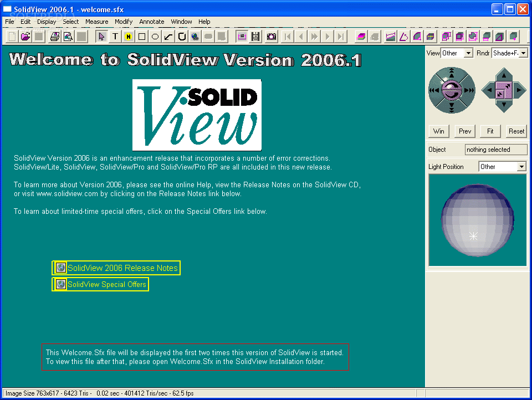Viewport: 532px width, 400px height.
Task: Click the layered slices toolbar icon
Action: coord(361,37)
